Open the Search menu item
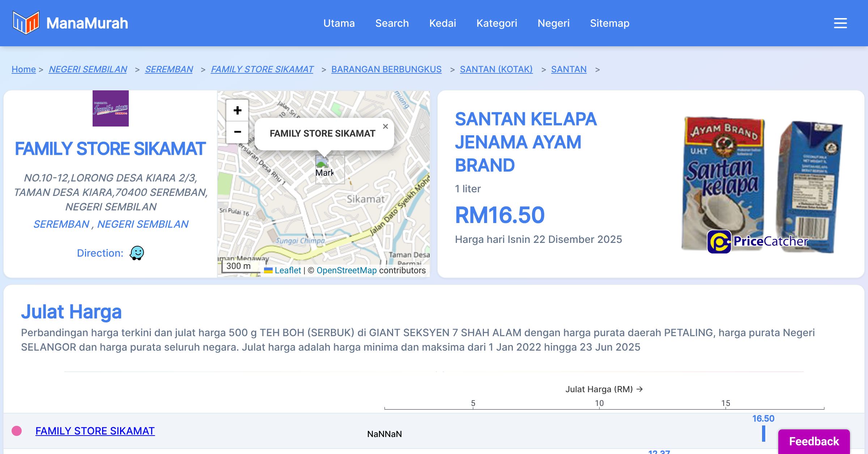 point(392,23)
